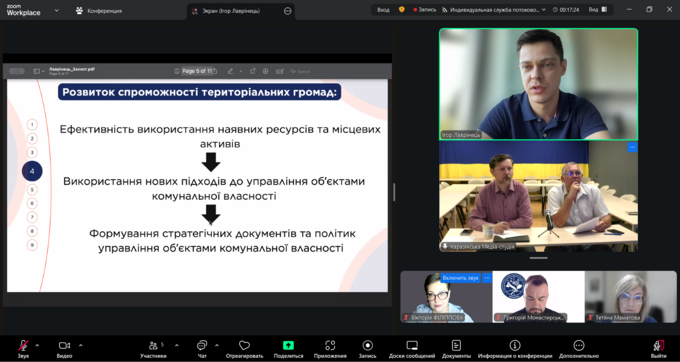Screen dimensions: 680x362
Task: Unmute microphone with the Звук icon
Action: 23,346
